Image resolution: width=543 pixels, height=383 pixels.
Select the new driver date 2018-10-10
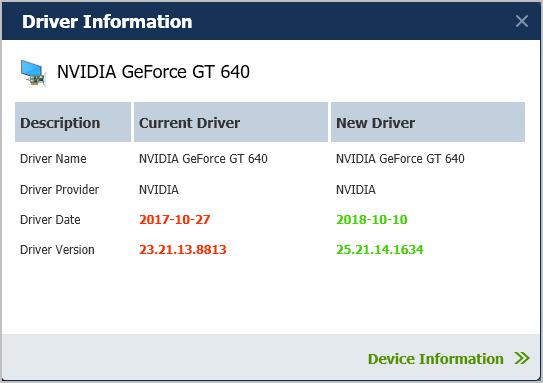tap(372, 219)
